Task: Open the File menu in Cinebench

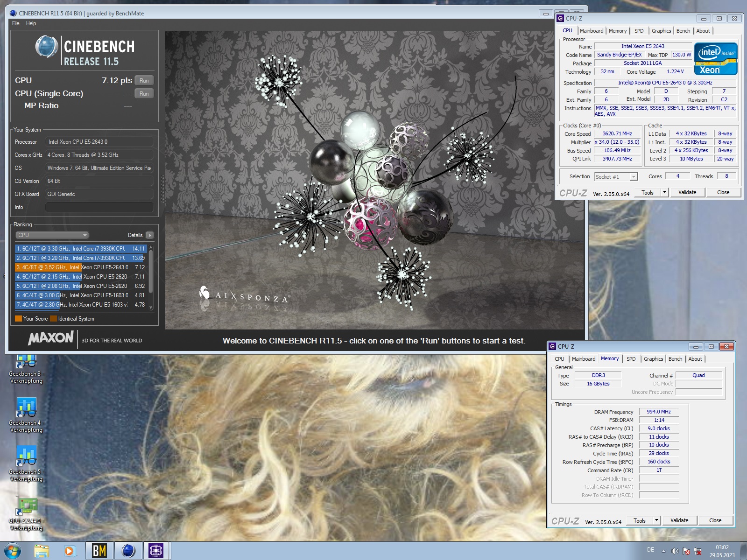Action: click(x=16, y=23)
